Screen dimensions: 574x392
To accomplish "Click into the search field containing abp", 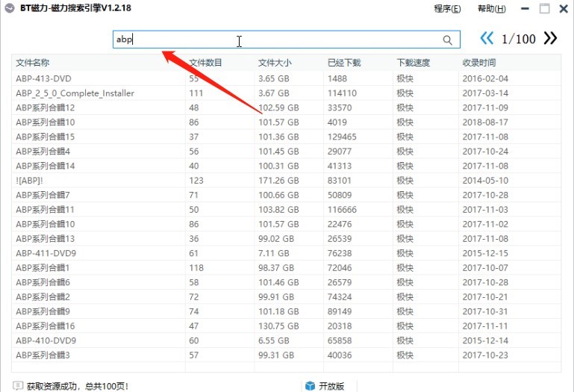I will click(x=287, y=40).
